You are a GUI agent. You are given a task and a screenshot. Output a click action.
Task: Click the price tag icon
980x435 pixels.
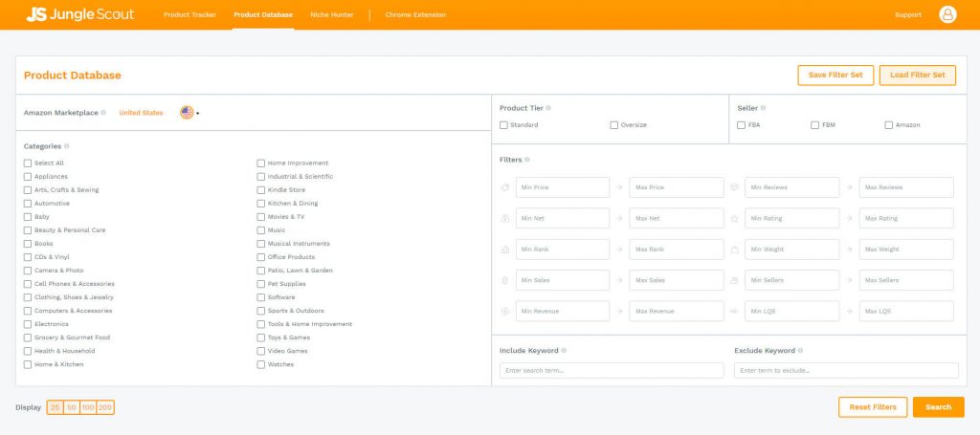point(505,187)
